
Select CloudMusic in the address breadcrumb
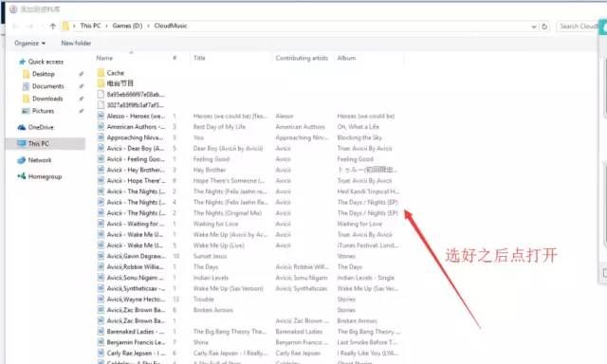[171, 26]
